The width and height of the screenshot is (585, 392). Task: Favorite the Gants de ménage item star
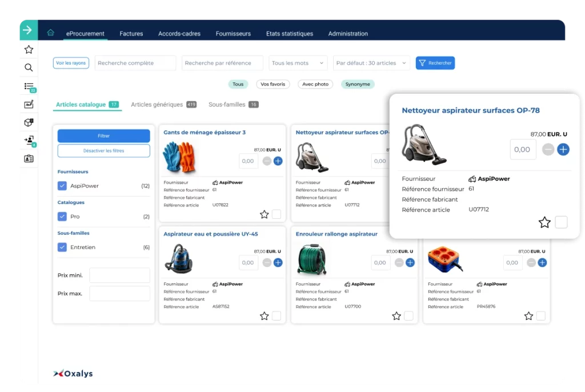tap(264, 214)
